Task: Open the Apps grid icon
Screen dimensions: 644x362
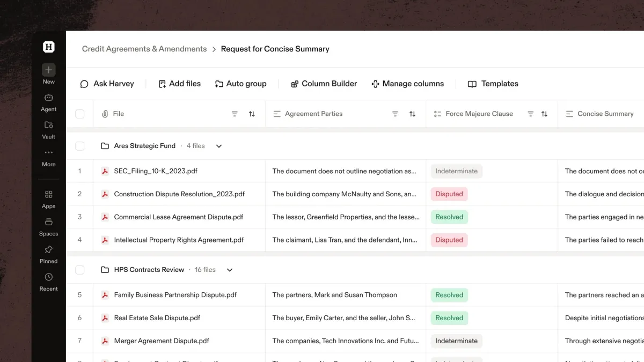Action: point(49,194)
